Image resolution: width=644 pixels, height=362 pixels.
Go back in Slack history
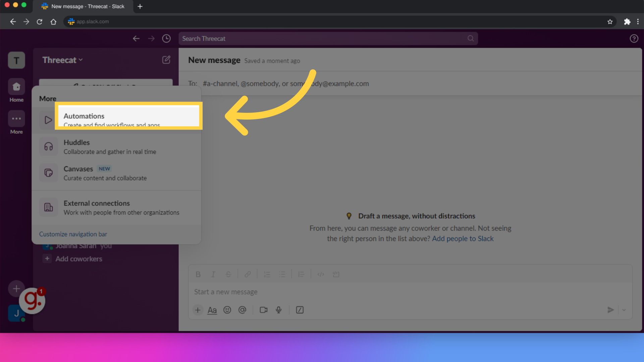(x=136, y=39)
